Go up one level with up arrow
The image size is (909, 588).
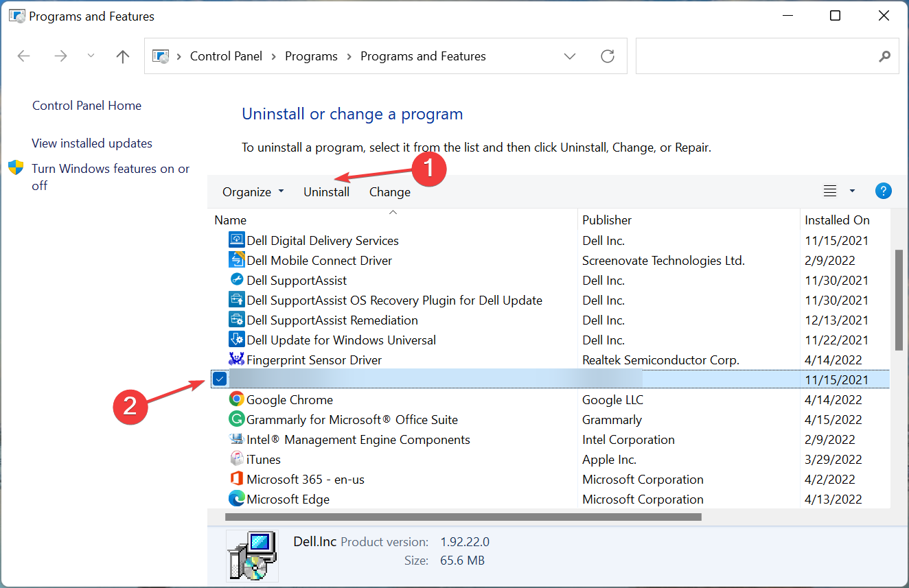pyautogui.click(x=123, y=56)
